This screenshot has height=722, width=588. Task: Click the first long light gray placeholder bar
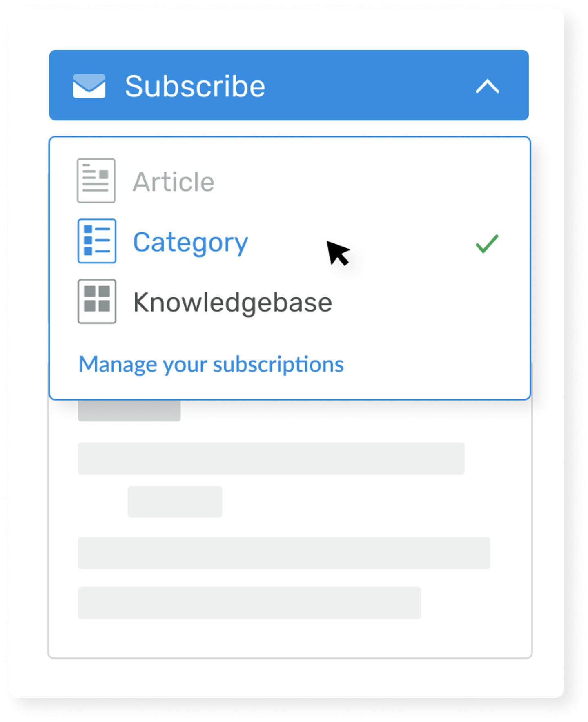271,458
